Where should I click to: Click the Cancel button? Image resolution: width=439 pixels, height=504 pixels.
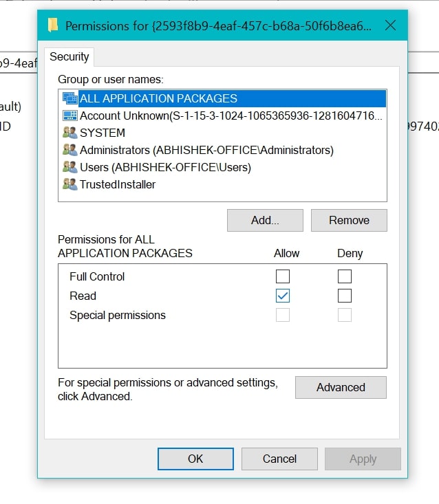(x=279, y=459)
